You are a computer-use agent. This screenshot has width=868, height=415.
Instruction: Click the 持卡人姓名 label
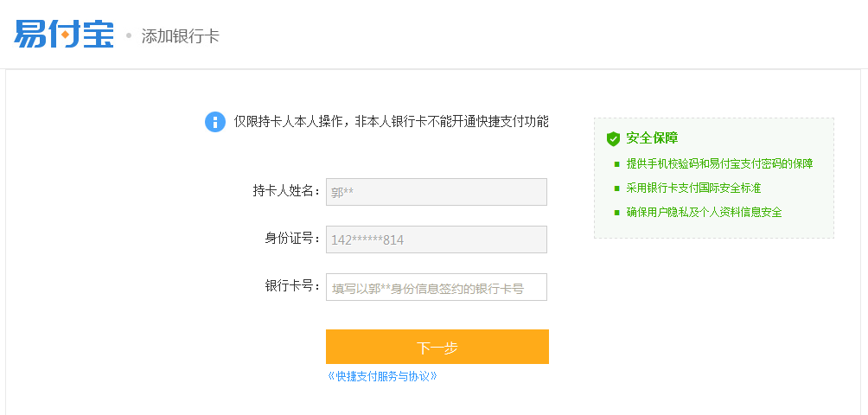pos(286,191)
